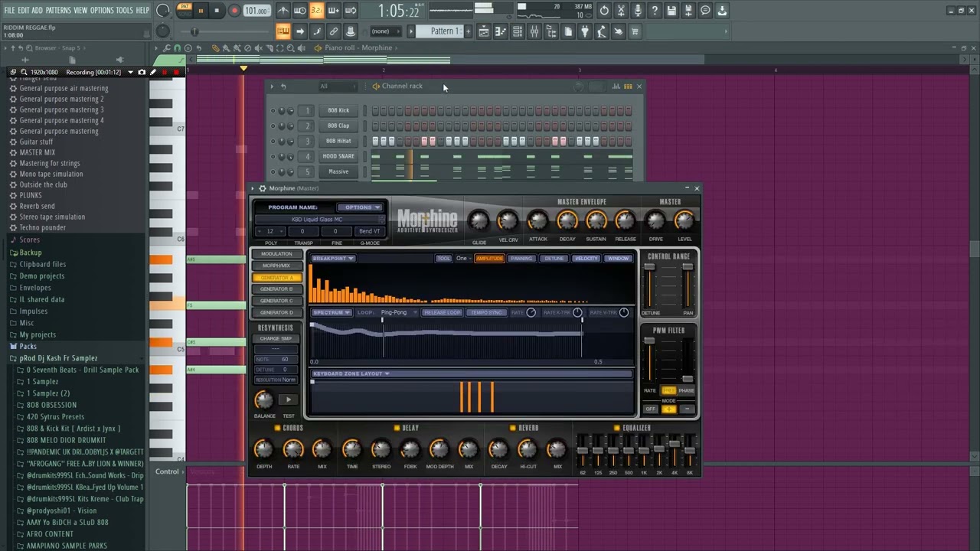The height and width of the screenshot is (551, 980).
Task: Toggle the link icon for multilink to controllers
Action: 334,31
